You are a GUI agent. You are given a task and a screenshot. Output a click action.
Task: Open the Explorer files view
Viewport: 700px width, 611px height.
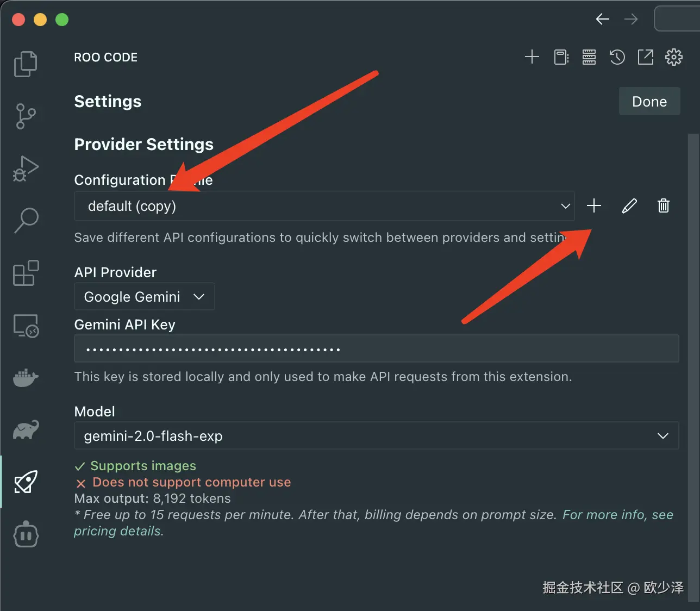pos(26,64)
